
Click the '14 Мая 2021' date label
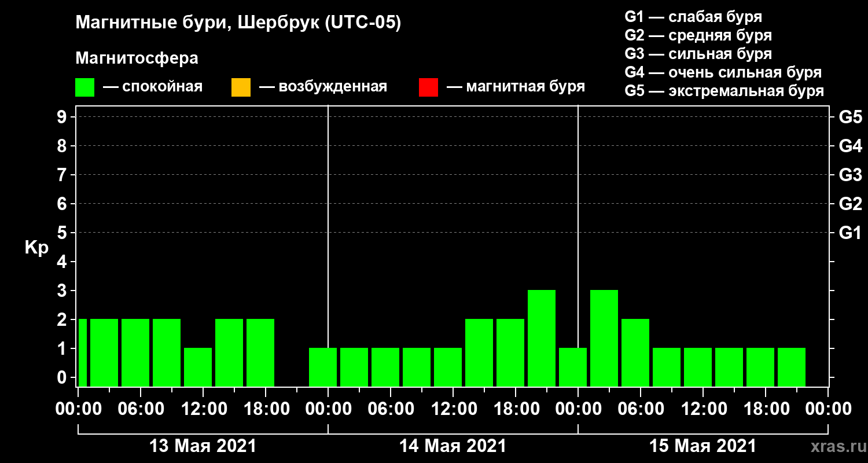coord(453,446)
